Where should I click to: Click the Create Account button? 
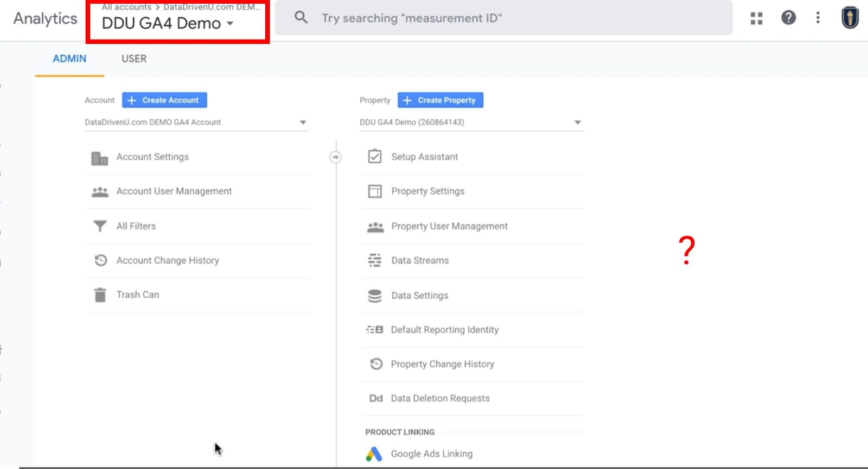click(x=164, y=100)
